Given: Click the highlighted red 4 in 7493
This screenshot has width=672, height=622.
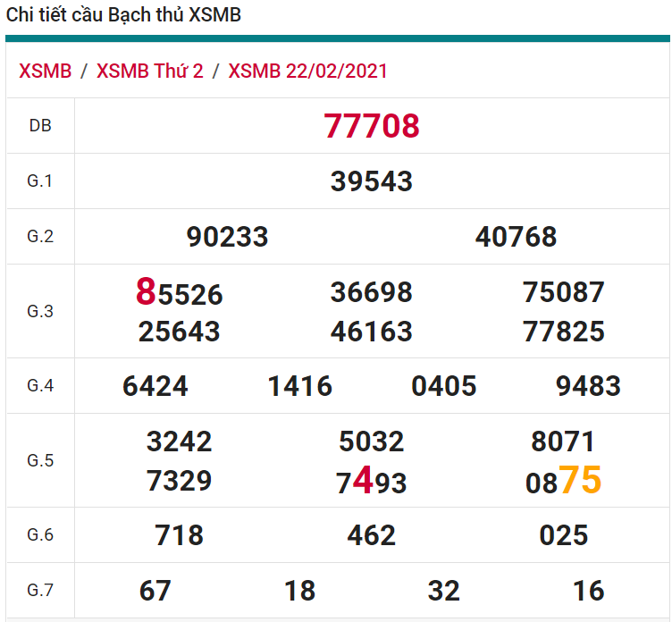Looking at the screenshot, I should tap(362, 481).
